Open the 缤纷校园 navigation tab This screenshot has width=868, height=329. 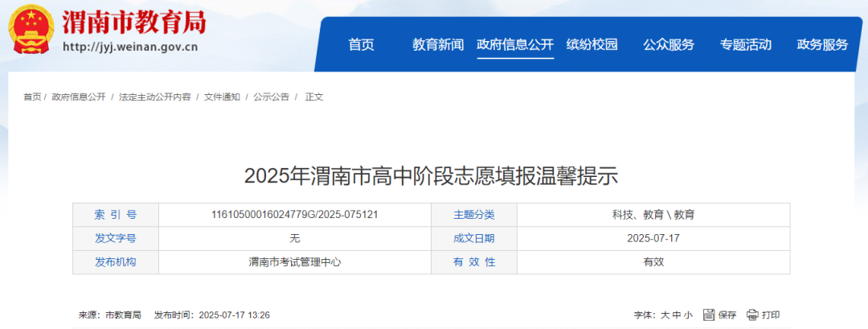(592, 45)
